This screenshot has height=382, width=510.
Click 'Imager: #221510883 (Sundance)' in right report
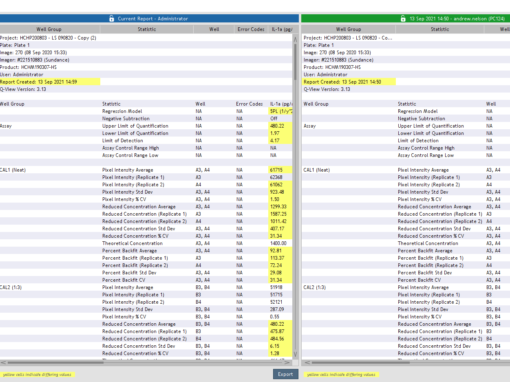click(338, 60)
